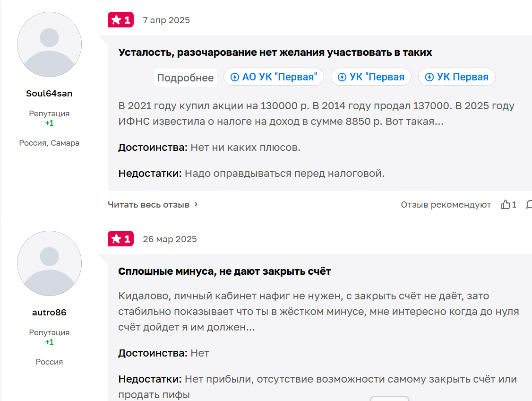Open Soul64san's profile by clicking username
Viewport: 532px width, 401px height.
tap(49, 93)
